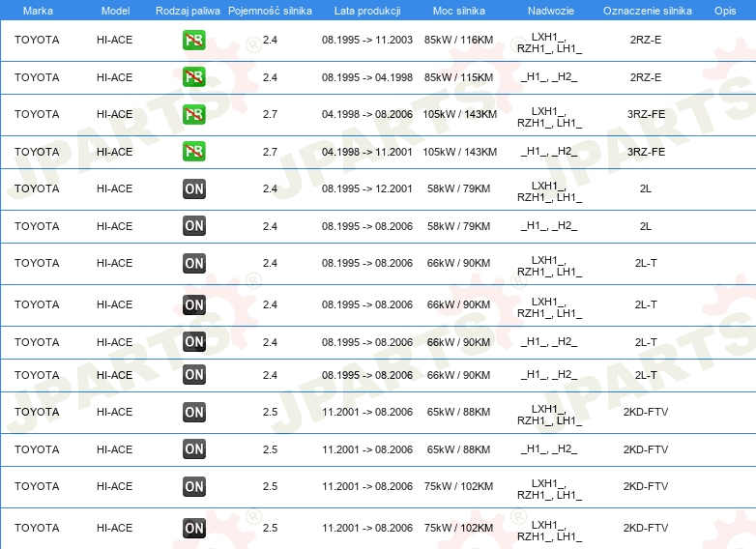The image size is (756, 549).
Task: Click 2KD-FTV in the 65kW _H1_, _H2_ row
Action: [646, 449]
